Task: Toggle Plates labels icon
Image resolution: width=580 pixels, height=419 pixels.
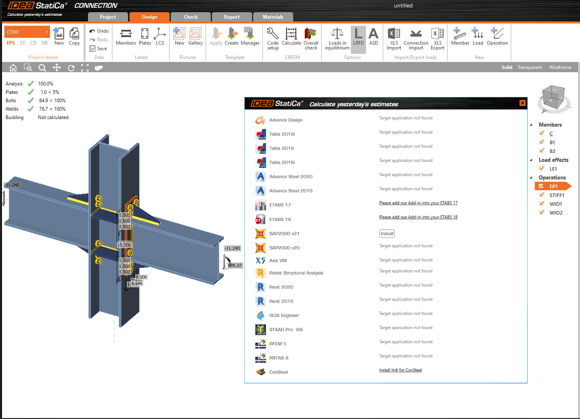Action: pyautogui.click(x=145, y=36)
